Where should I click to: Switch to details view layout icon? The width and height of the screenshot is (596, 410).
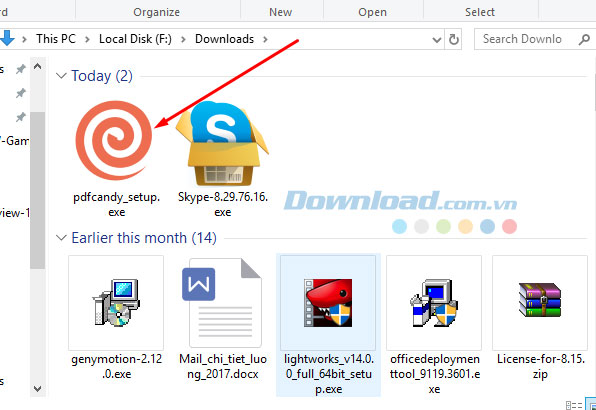coord(574,405)
